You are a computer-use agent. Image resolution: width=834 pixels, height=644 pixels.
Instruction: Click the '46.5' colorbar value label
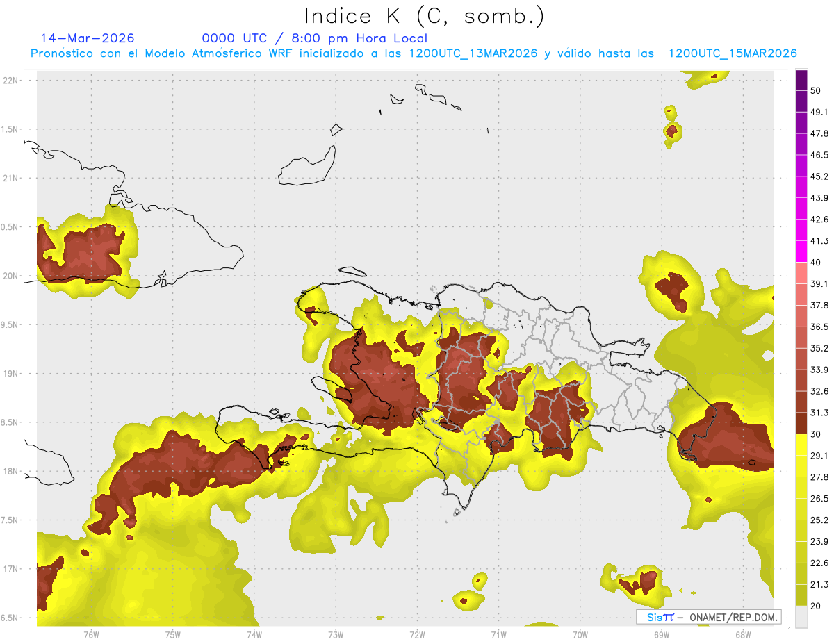[x=819, y=155]
